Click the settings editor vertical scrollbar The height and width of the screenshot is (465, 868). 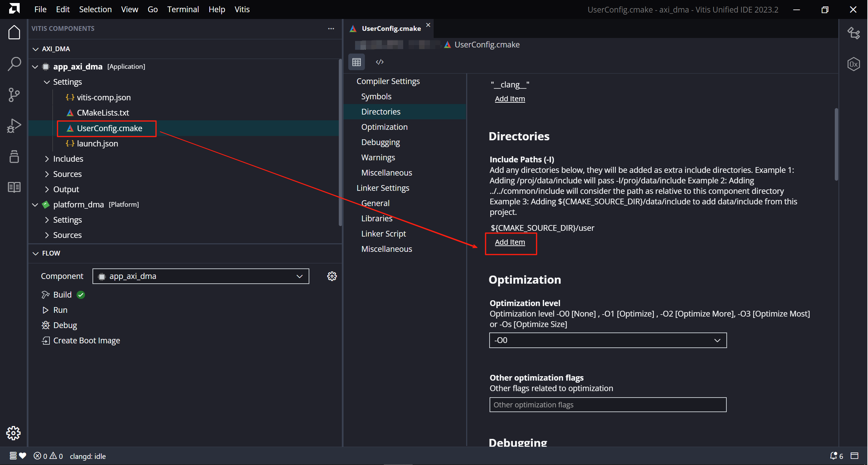pyautogui.click(x=836, y=144)
